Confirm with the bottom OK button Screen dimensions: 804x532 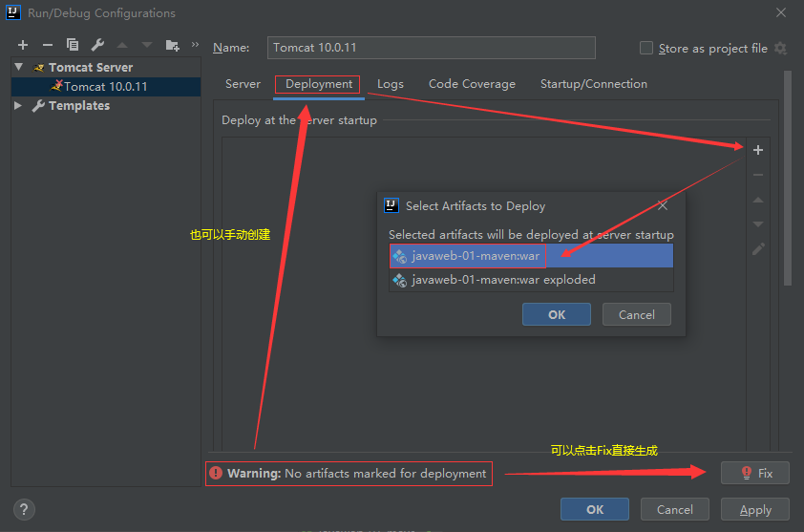click(x=595, y=509)
